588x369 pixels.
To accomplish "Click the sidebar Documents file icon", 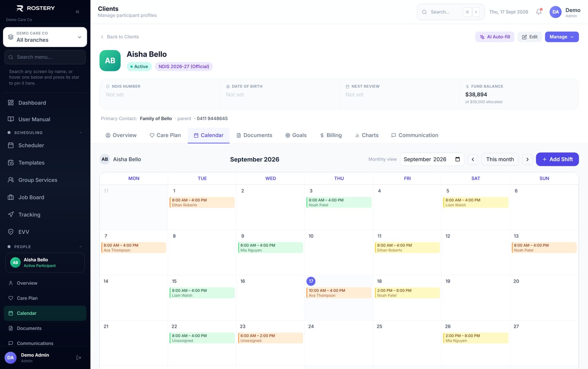I will click(x=11, y=328).
